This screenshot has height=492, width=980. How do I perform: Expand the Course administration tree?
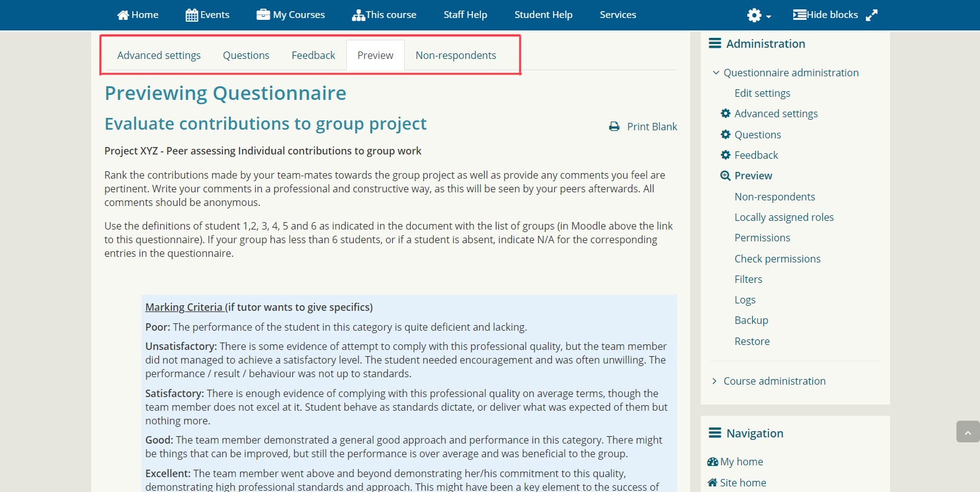(x=714, y=381)
